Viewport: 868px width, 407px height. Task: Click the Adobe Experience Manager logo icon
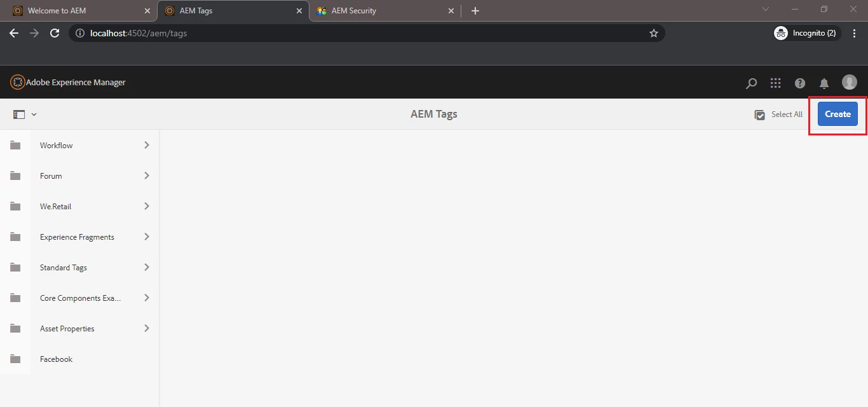18,82
